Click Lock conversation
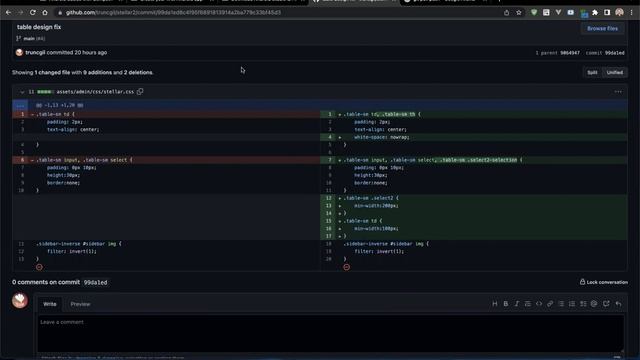 tap(604, 282)
